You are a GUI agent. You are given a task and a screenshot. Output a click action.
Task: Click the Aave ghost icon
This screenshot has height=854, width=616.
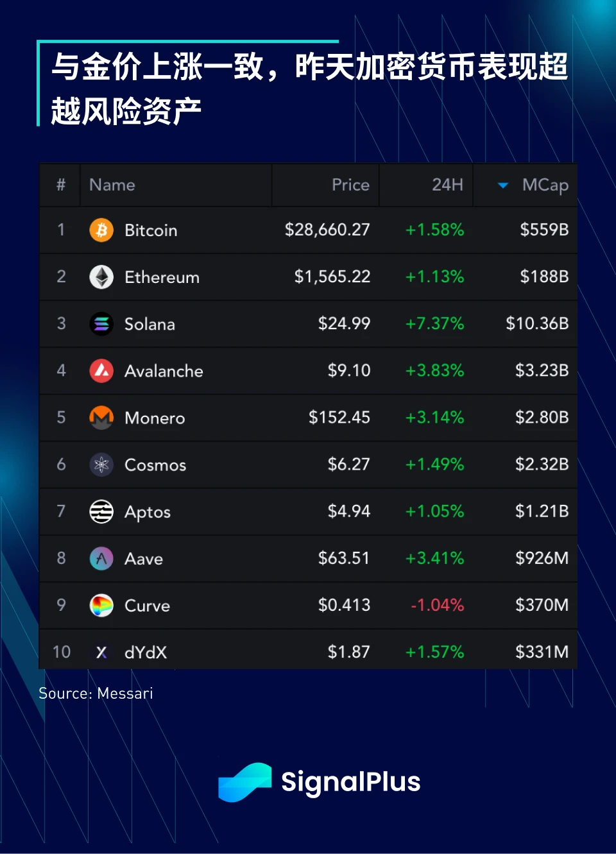[x=101, y=558]
